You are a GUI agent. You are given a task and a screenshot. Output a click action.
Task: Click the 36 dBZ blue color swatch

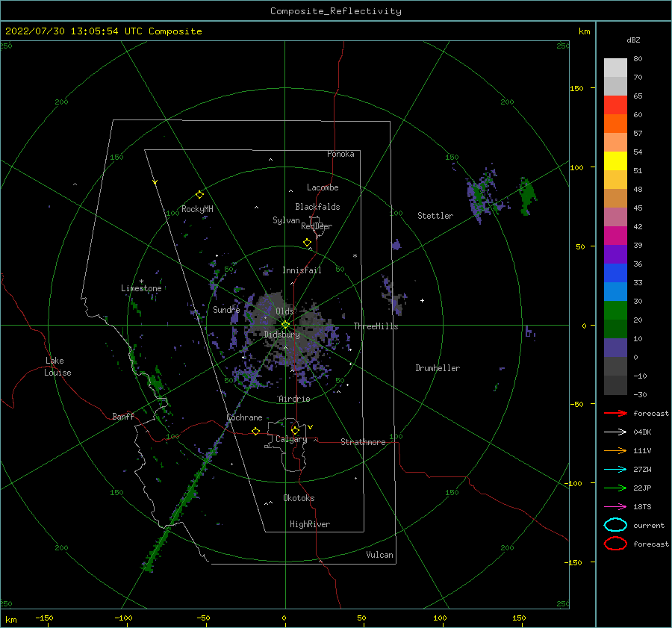(x=615, y=273)
